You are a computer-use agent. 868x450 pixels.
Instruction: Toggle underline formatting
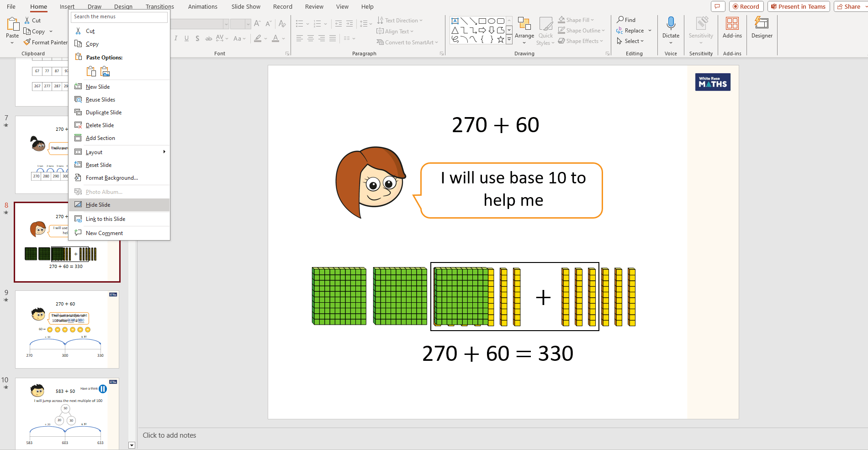186,38
